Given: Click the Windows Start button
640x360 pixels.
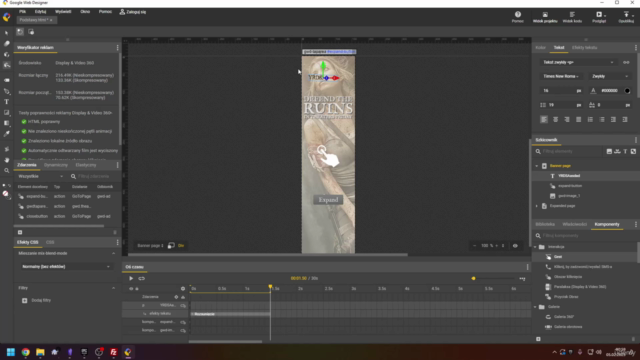Looking at the screenshot, I should tap(11, 352).
